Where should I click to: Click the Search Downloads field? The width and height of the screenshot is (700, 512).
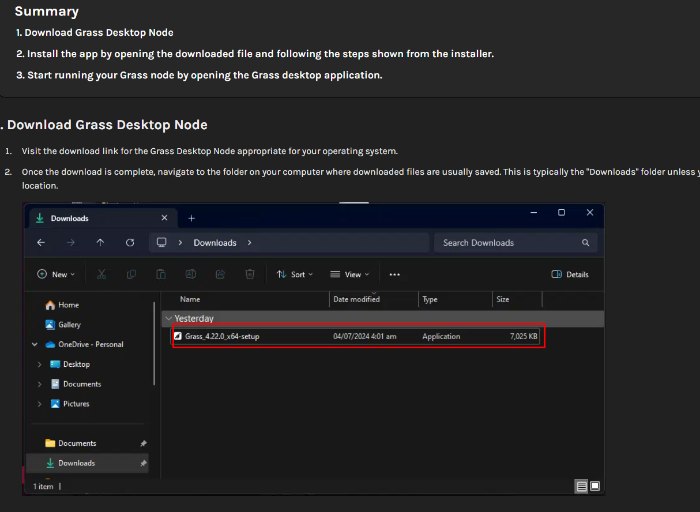(516, 242)
